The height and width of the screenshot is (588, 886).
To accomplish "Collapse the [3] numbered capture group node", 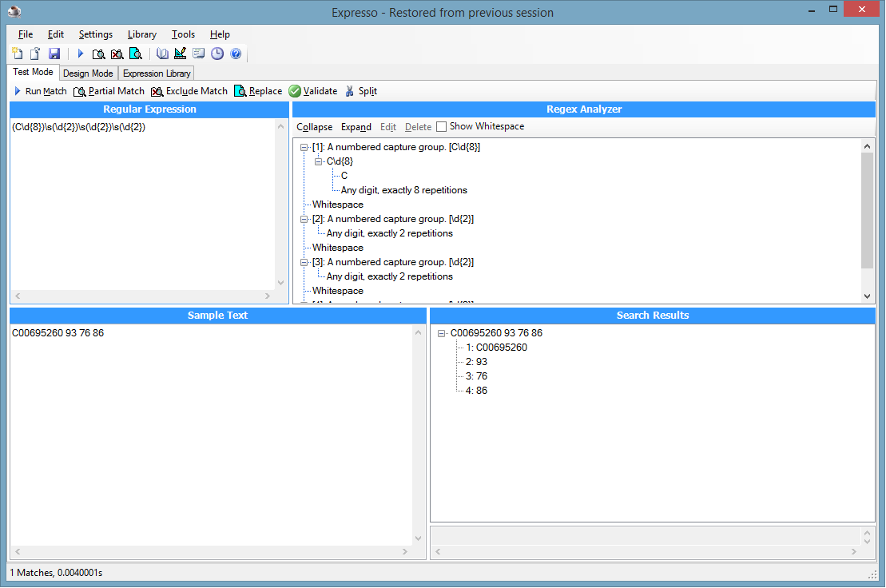I will point(304,262).
